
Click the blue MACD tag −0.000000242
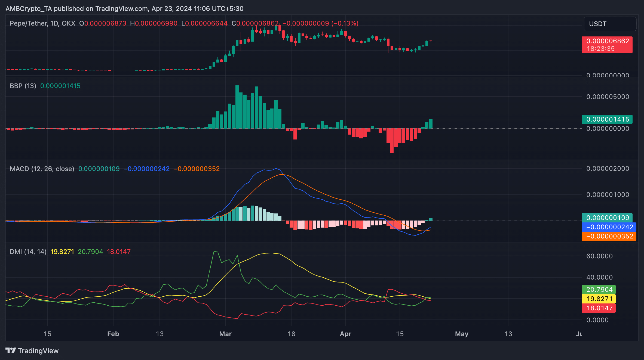(609, 227)
